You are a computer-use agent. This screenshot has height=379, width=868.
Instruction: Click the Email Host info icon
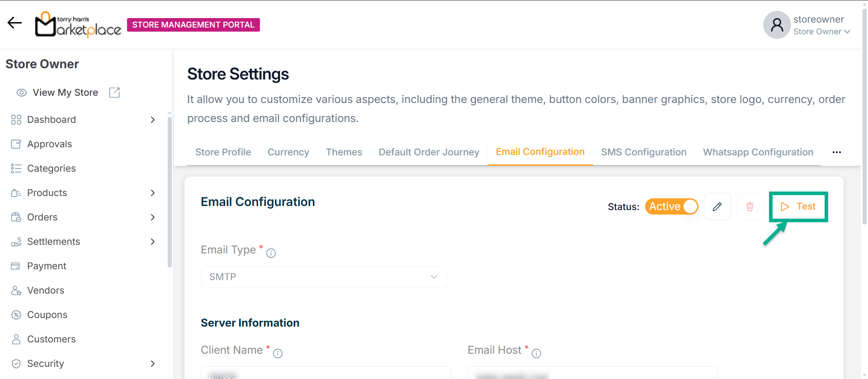pos(536,354)
